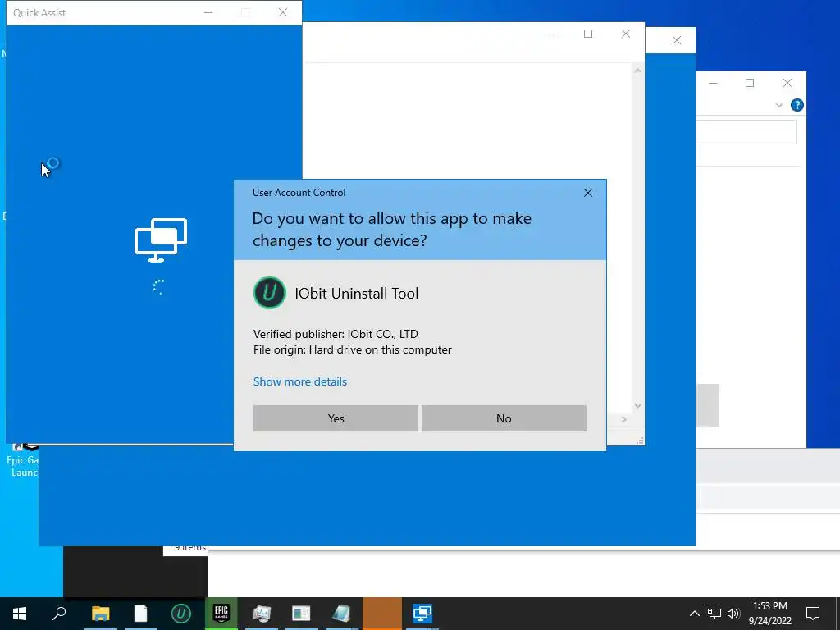Close the blue window behind the white window
This screenshot has width=840, height=630.
click(677, 41)
